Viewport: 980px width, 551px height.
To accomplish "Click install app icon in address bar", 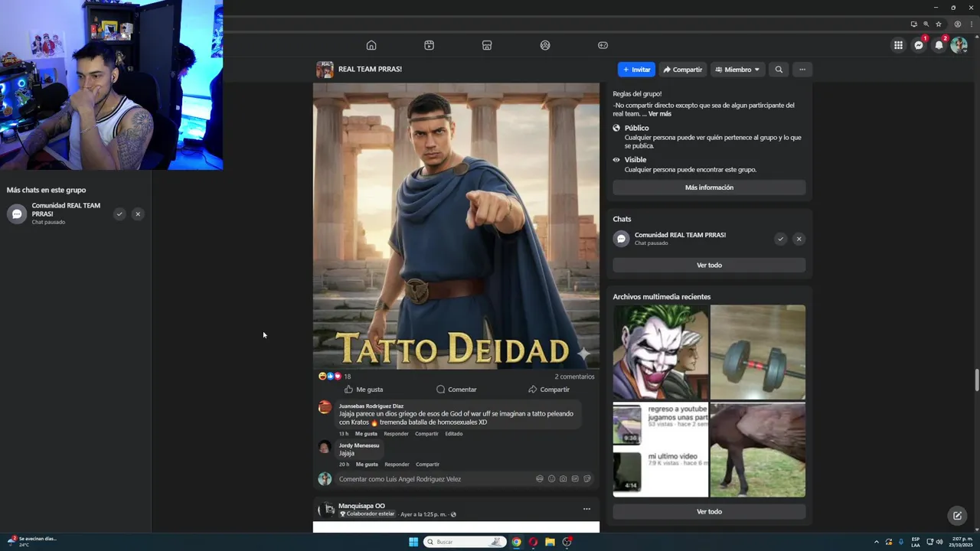I will (913, 24).
